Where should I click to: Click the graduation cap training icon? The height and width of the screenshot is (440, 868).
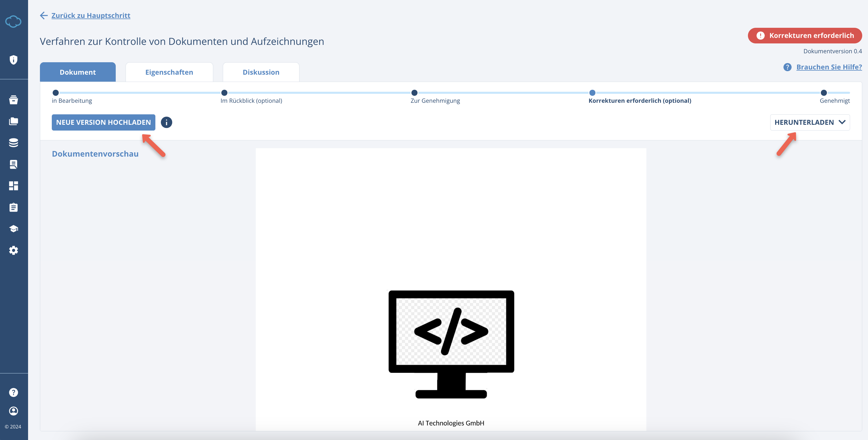(14, 229)
